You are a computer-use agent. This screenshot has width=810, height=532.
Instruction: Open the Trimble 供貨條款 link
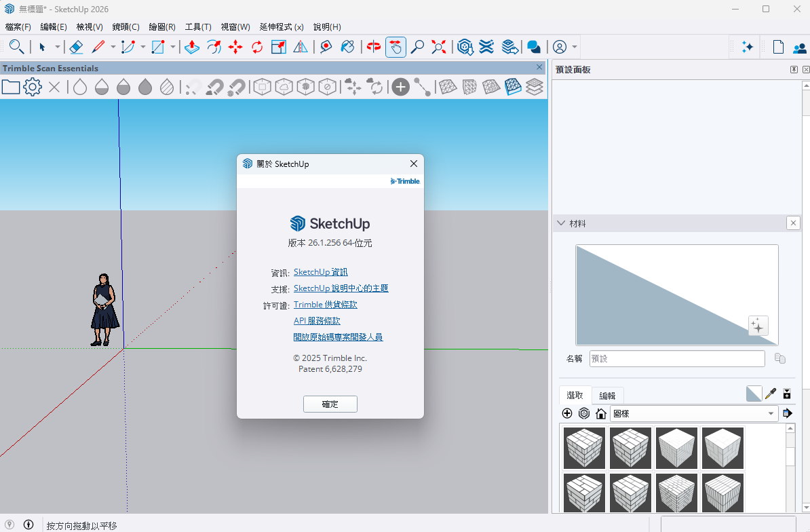pos(325,305)
